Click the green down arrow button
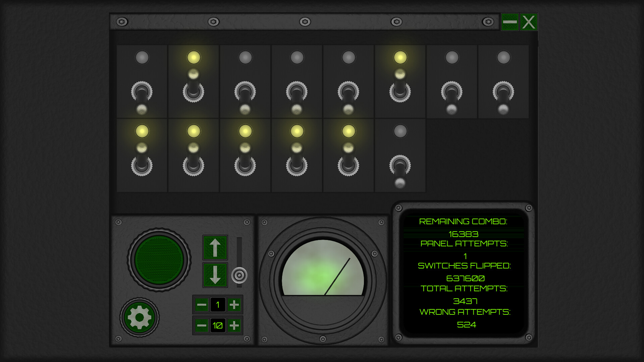The image size is (644, 362). tap(215, 275)
